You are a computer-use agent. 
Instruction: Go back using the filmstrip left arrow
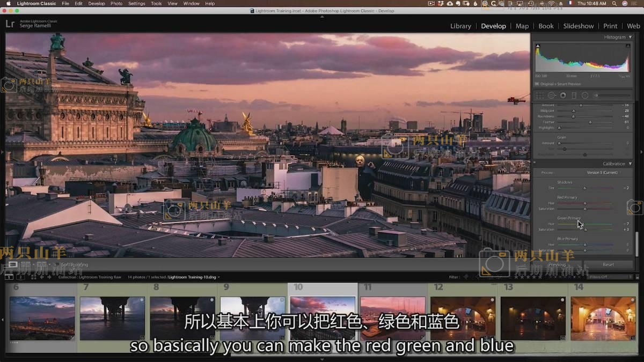42,277
